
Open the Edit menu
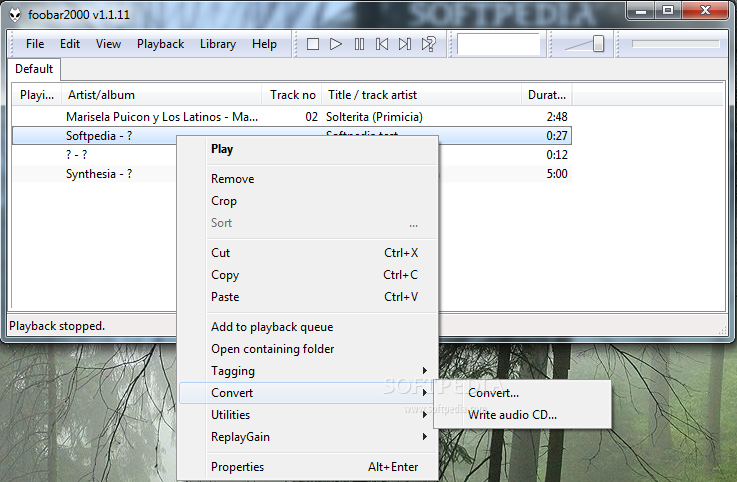coord(70,44)
